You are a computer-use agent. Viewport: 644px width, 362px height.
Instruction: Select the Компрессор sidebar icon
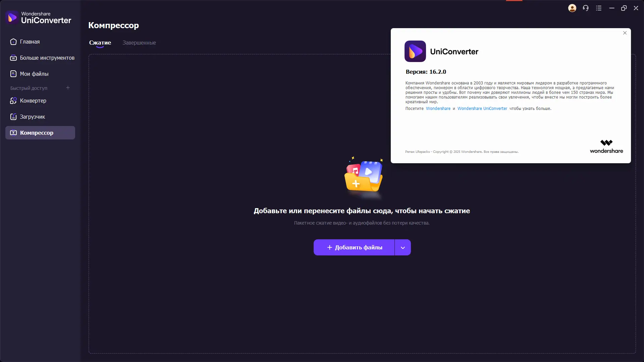click(x=13, y=133)
